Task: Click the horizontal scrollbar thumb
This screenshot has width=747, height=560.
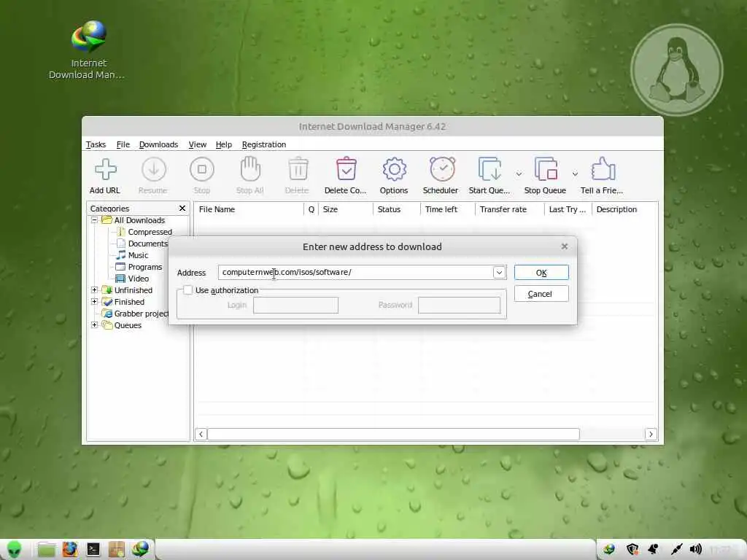Action: pos(393,434)
